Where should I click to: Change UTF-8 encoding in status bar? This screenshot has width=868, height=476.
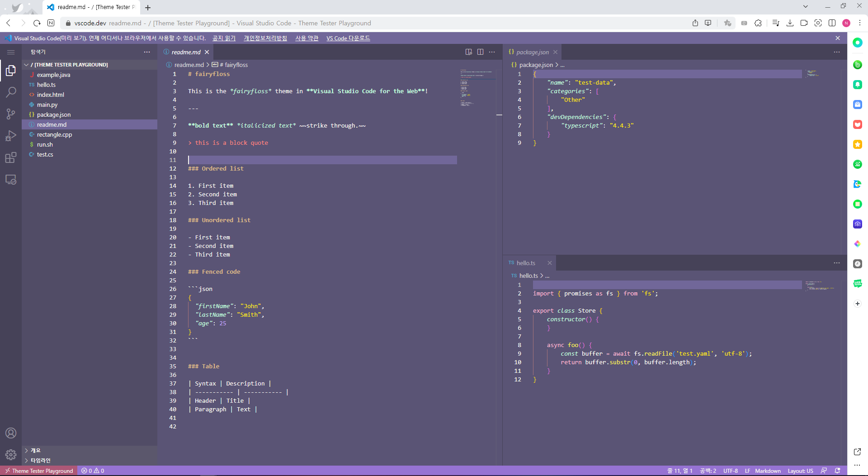click(731, 471)
